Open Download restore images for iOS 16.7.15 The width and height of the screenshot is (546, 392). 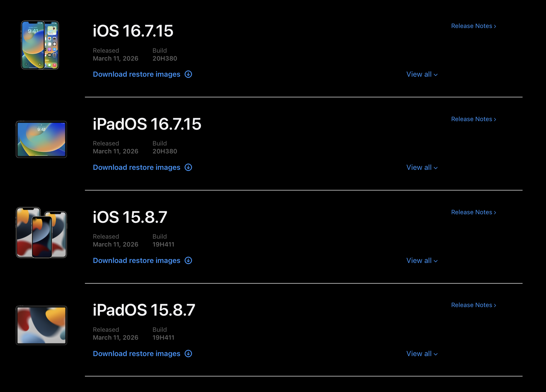tap(137, 74)
